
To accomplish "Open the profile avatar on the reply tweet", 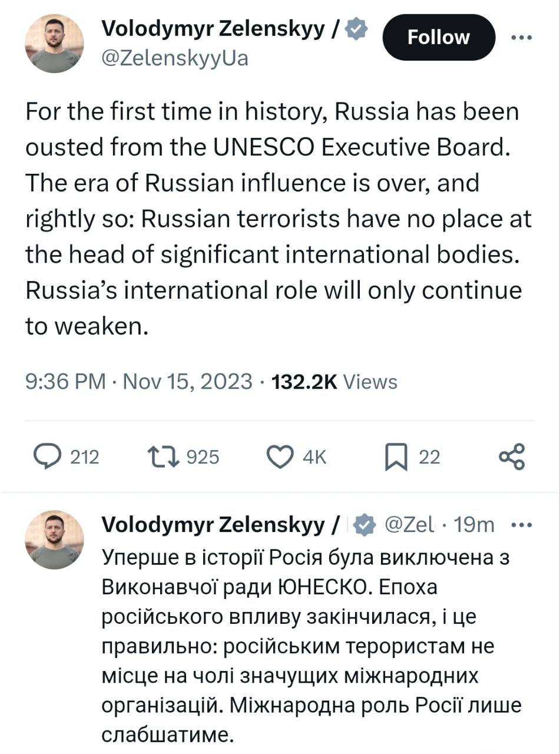I will tap(54, 540).
